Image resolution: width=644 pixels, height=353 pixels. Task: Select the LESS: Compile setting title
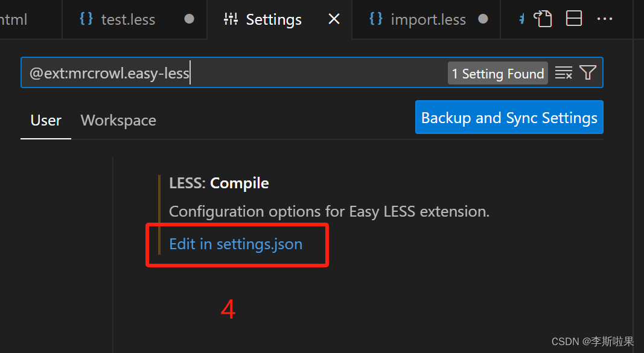click(x=219, y=183)
